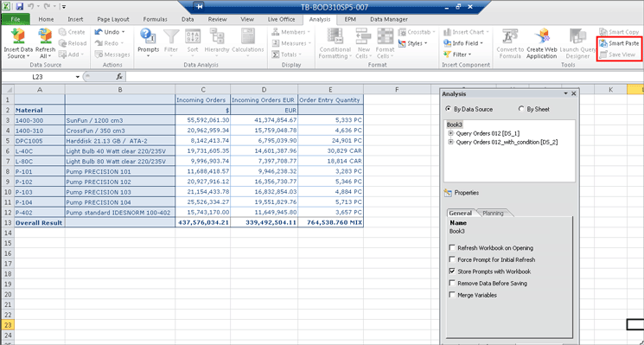Click the Insert Data Source icon

[18, 36]
